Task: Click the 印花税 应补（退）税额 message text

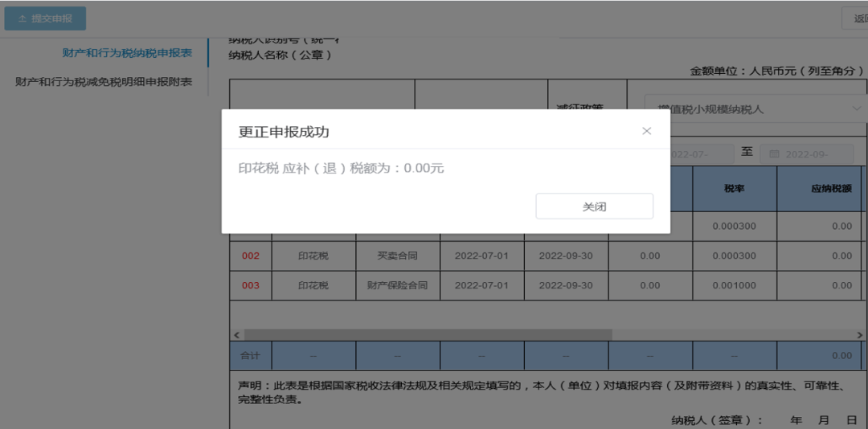Action: (x=341, y=168)
